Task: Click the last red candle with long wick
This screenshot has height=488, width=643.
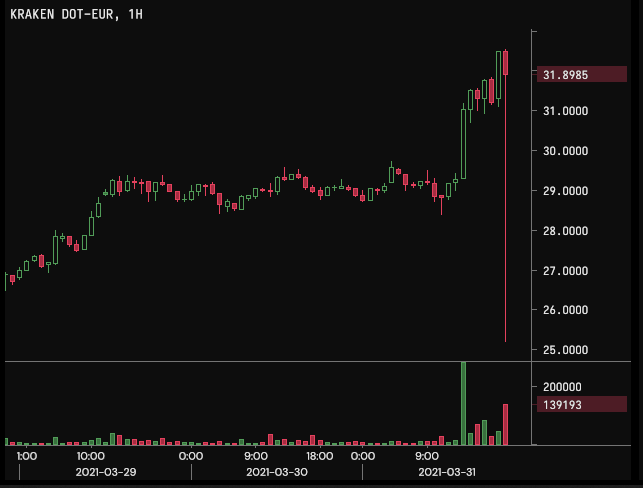Action: (x=506, y=195)
